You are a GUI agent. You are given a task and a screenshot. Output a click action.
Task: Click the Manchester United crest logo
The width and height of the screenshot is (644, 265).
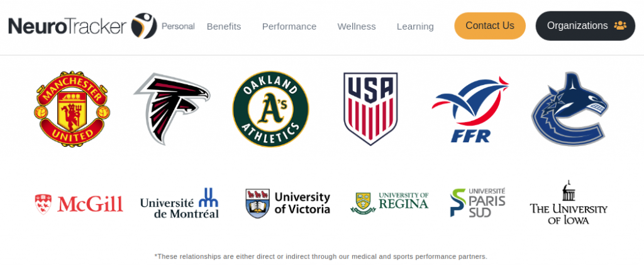72,108
